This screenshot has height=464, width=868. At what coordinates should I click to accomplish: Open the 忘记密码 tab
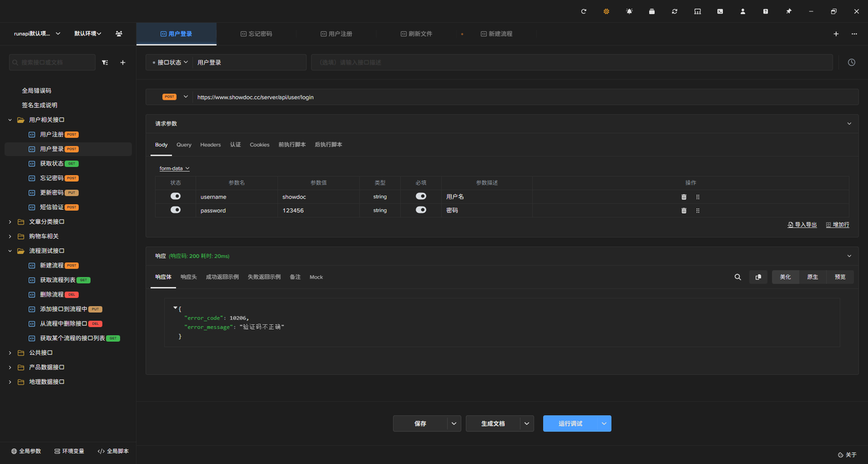click(x=256, y=34)
